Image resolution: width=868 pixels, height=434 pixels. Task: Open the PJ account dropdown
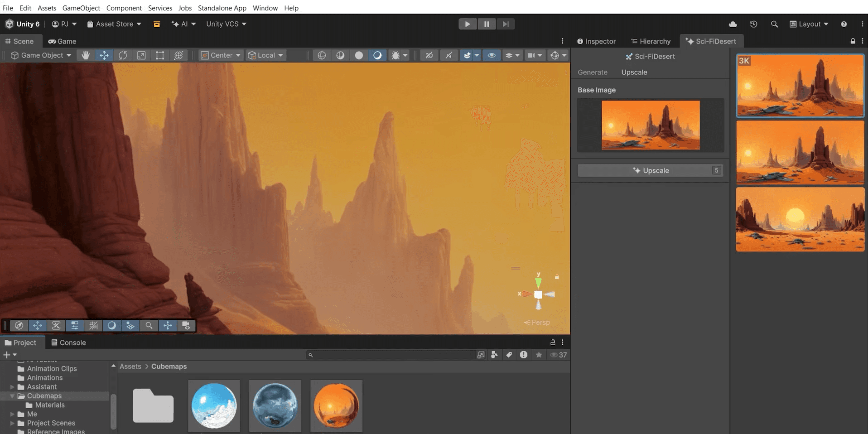click(x=64, y=24)
